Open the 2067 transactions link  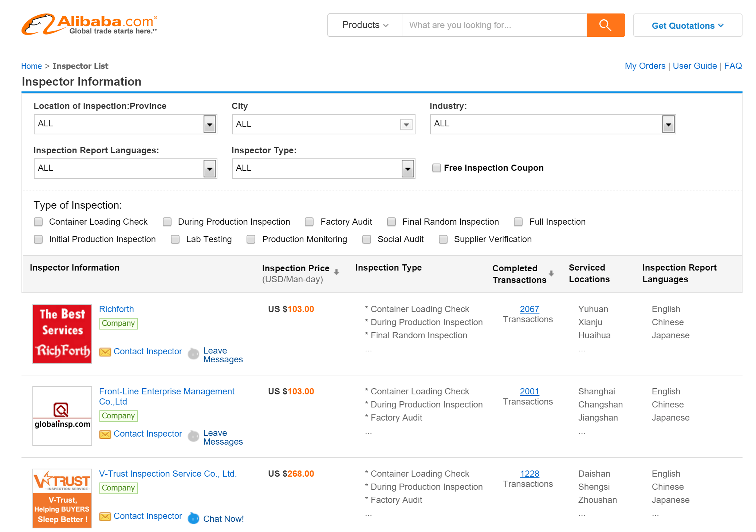point(529,309)
